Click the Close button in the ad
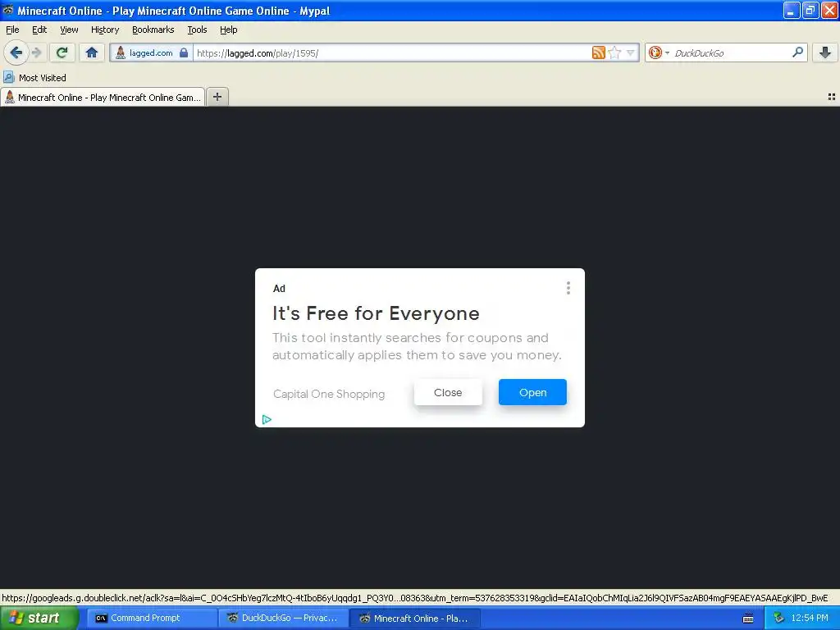This screenshot has height=630, width=840. 448,392
